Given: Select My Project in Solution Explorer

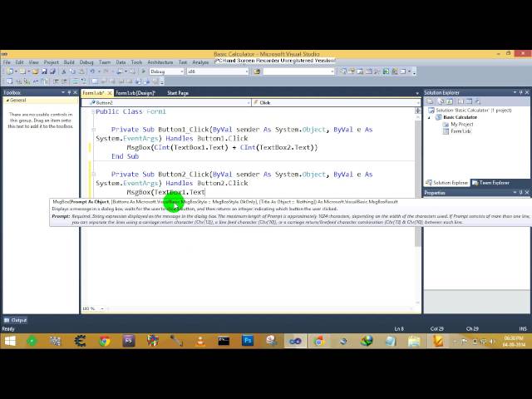Looking at the screenshot, I should click(x=462, y=125).
